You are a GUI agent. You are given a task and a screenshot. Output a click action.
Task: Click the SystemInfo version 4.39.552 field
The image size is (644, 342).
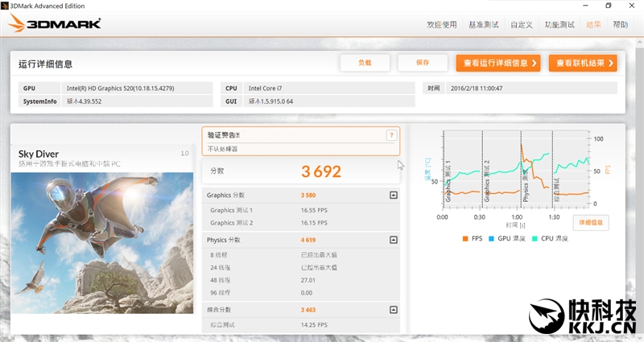[x=137, y=101]
